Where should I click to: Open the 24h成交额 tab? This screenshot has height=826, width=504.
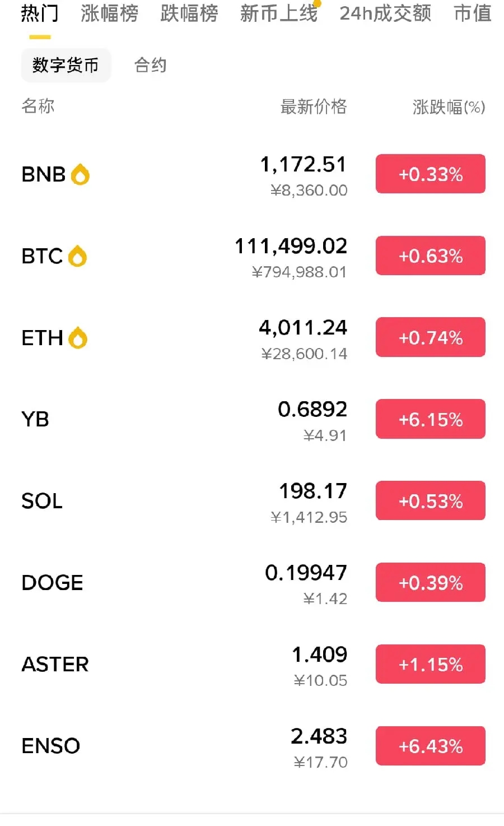tap(385, 13)
